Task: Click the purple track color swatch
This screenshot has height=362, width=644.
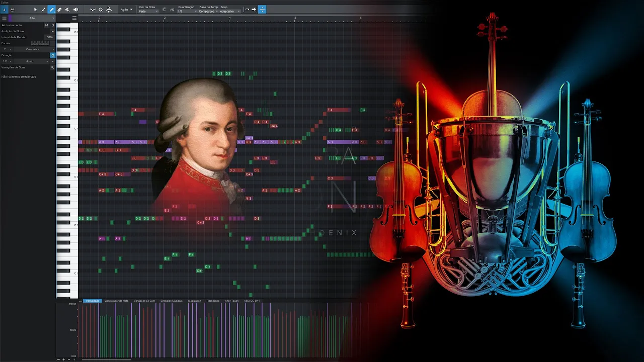Action: tap(10, 18)
